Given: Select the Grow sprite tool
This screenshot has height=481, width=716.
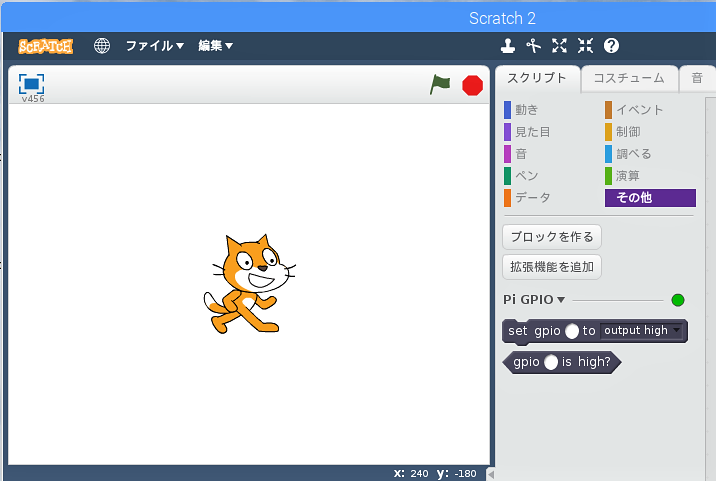Looking at the screenshot, I should click(x=559, y=46).
